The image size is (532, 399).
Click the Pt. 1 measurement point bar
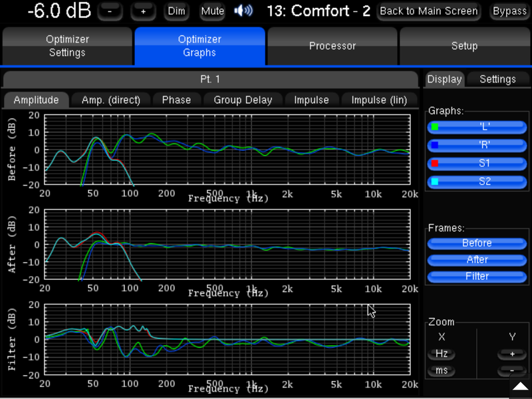point(210,79)
